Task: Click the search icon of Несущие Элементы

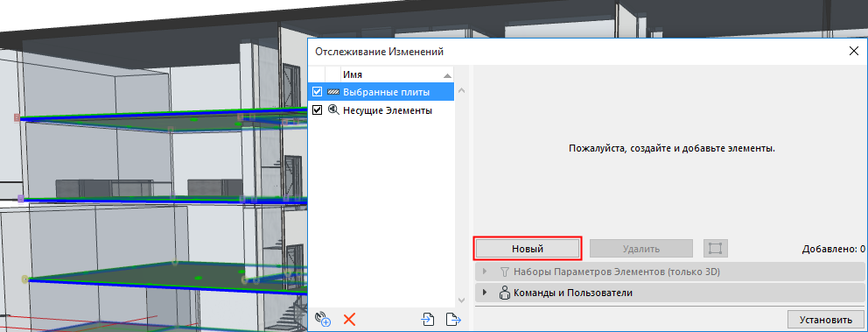Action: click(x=333, y=109)
